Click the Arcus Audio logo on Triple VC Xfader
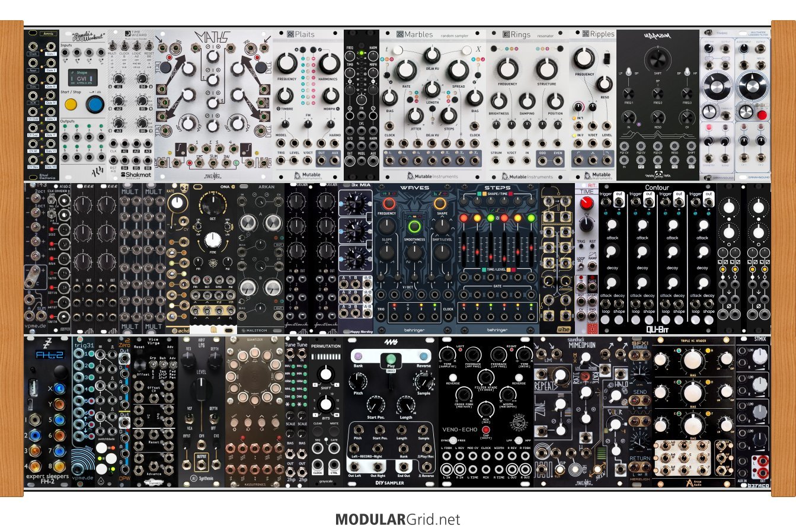Screen dimensions: 796x532 pos(693,482)
